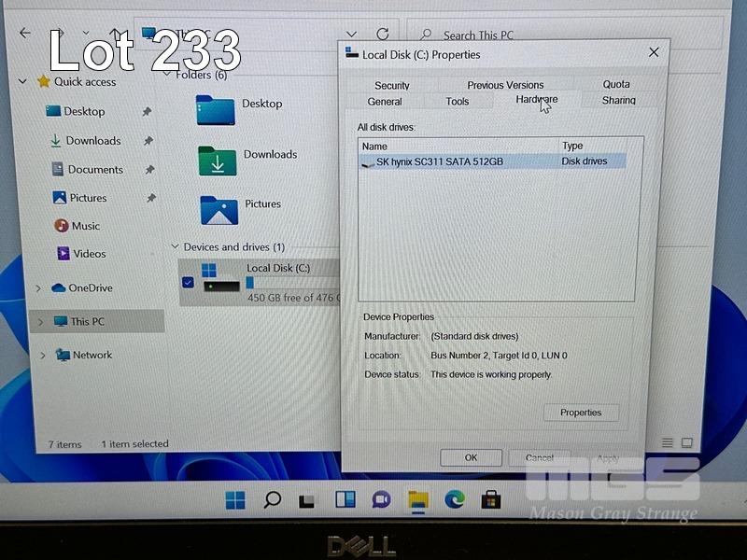Open the address bar history dropdown

[x=352, y=35]
